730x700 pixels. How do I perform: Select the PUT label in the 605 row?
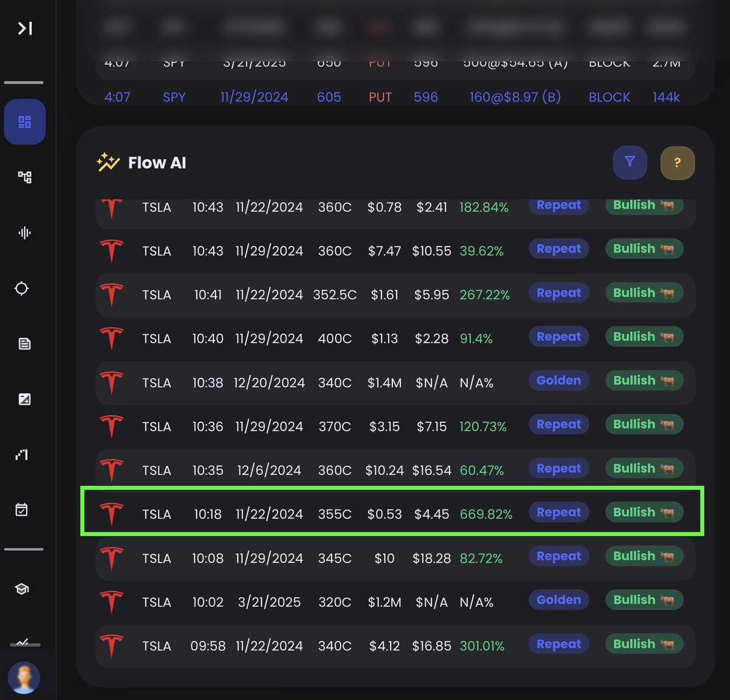380,97
